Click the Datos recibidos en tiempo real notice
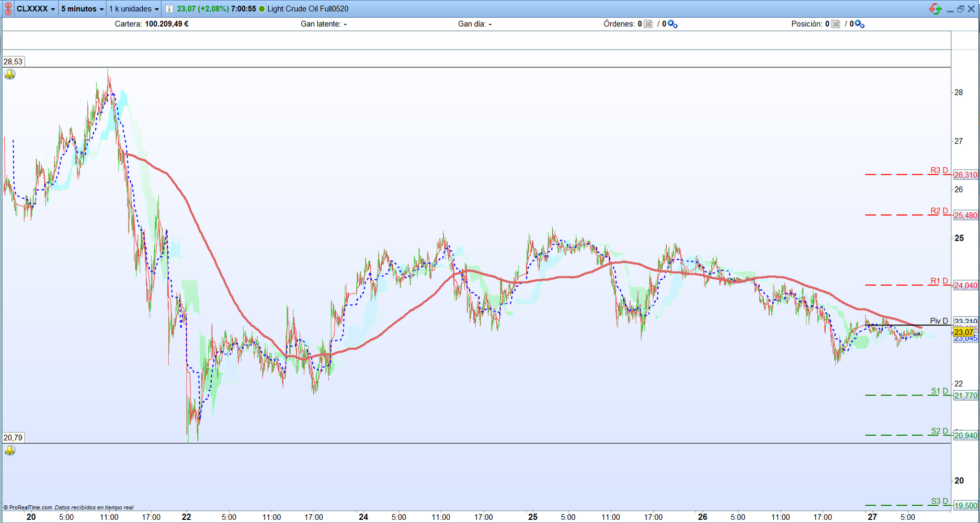This screenshot has height=523, width=980. point(94,507)
